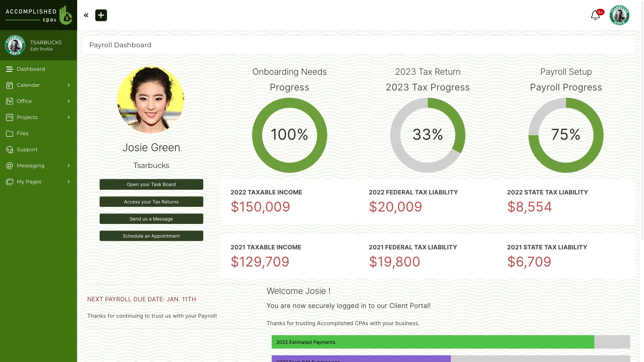
Task: Open the My Pages icon in sidebar
Action: 9,182
